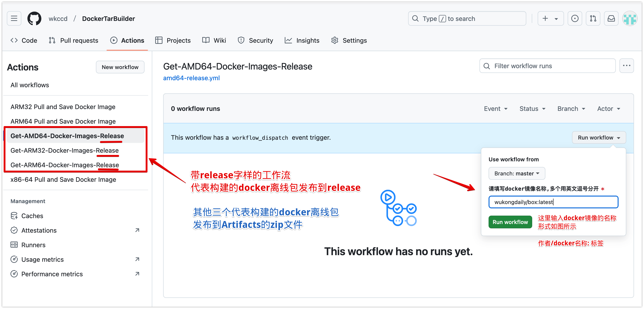Select the Branch: master dropdown
The image size is (644, 309).
517,174
